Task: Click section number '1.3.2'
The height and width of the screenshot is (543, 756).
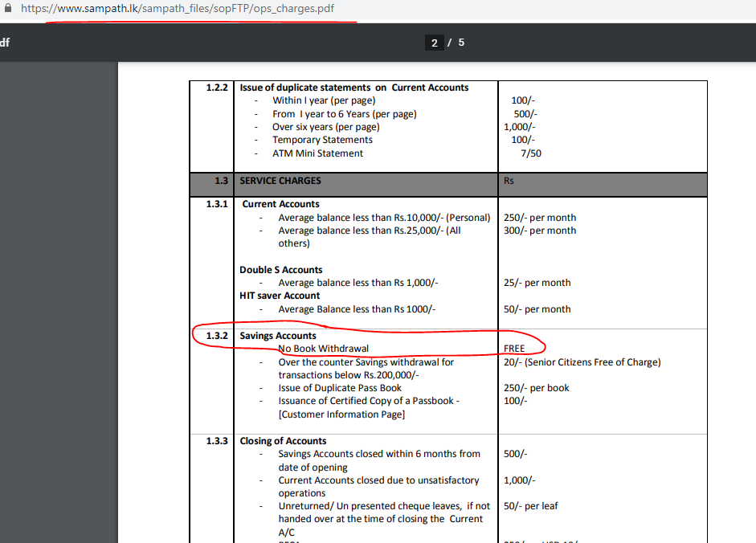Action: pos(217,336)
